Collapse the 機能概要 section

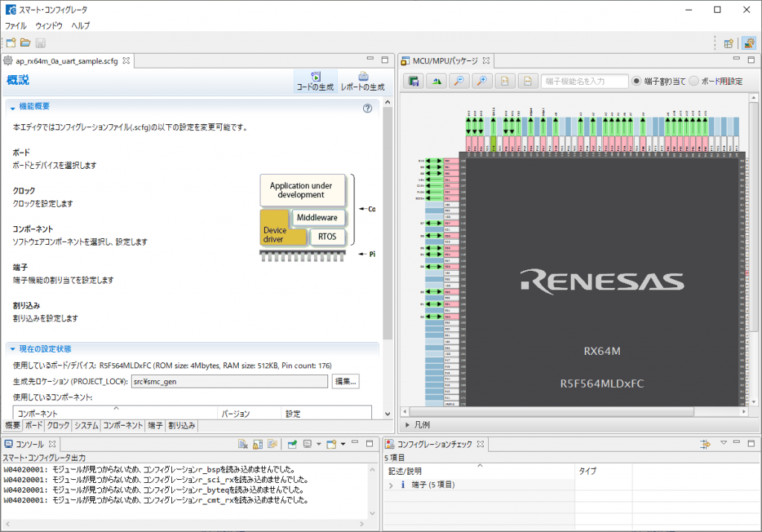coord(12,107)
